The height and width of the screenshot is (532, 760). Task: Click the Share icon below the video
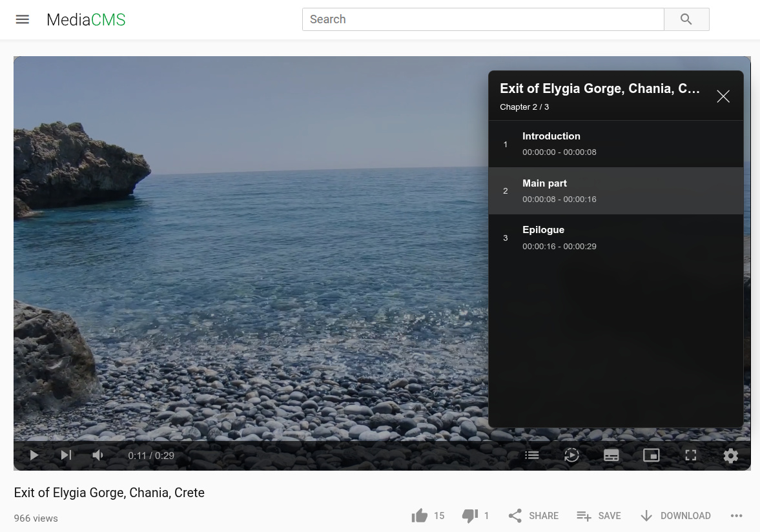click(x=515, y=516)
